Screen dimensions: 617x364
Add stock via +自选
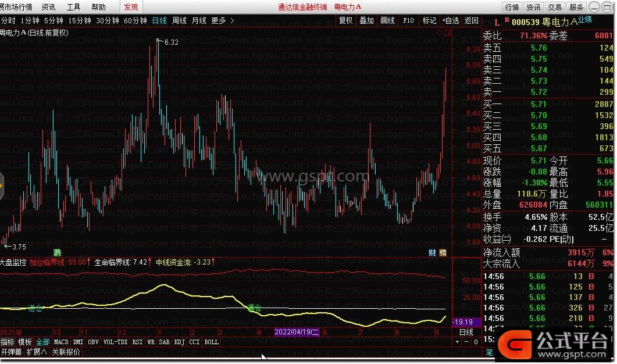click(x=451, y=20)
